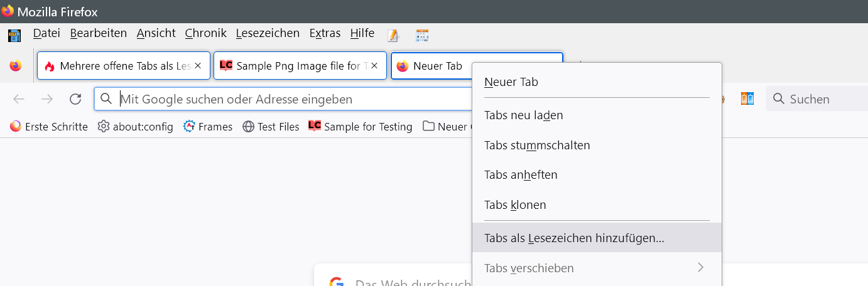Click the 'Frames' bookmark
This screenshot has height=286, width=868.
pyautogui.click(x=208, y=127)
